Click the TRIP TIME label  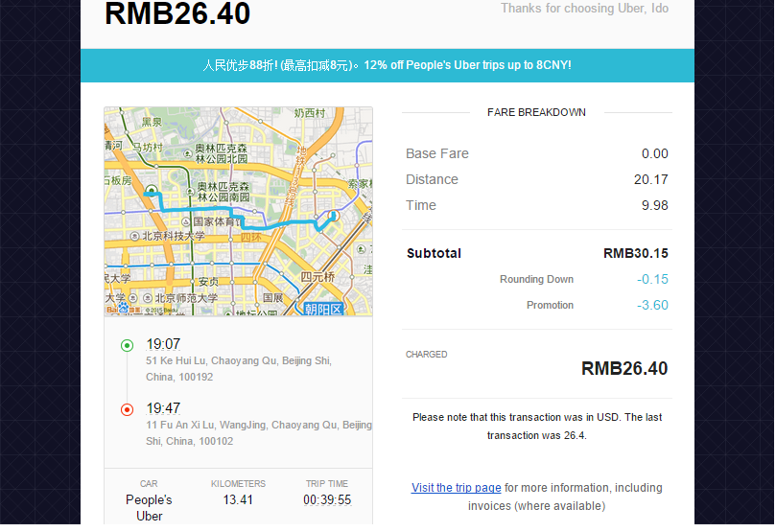327,483
